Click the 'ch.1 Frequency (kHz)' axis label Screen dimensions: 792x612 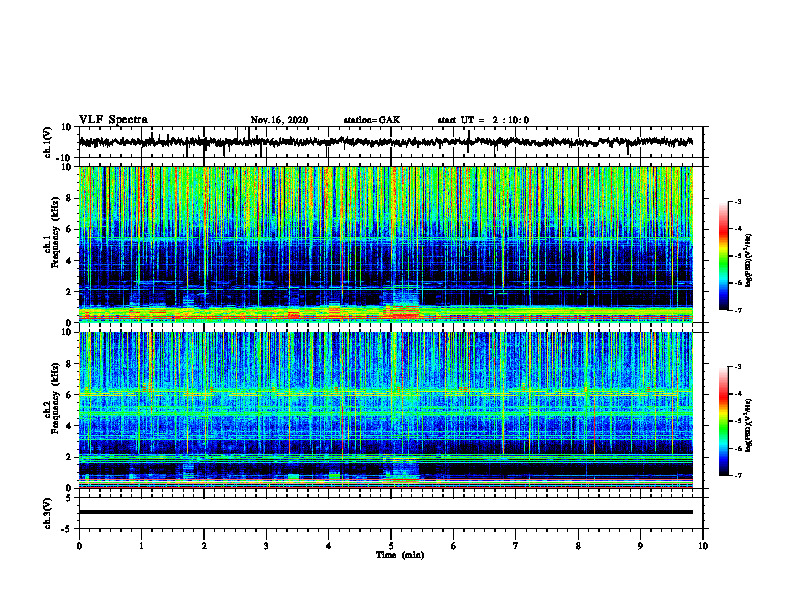pyautogui.click(x=53, y=233)
